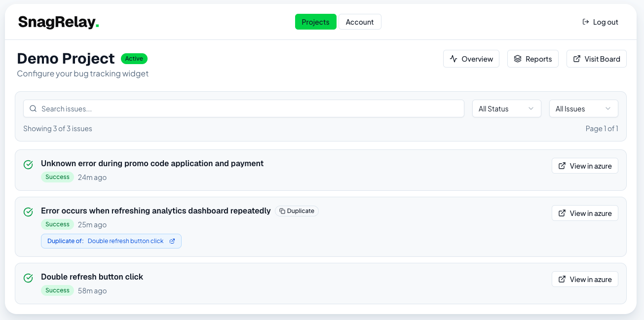
Task: Open the analytics dashboard refresh error issue
Action: 156,211
